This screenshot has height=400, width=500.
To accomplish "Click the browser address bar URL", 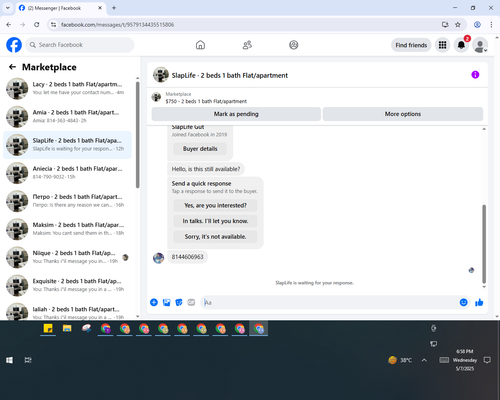I will click(117, 25).
